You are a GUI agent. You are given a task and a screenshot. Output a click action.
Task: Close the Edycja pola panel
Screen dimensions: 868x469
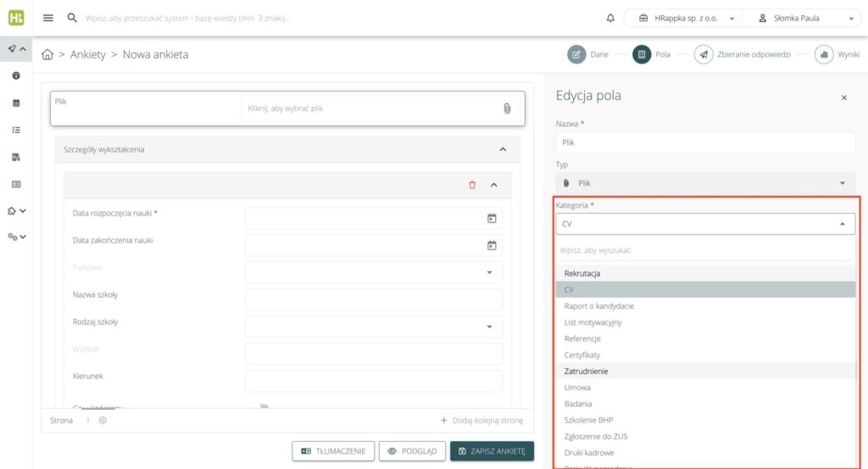843,98
